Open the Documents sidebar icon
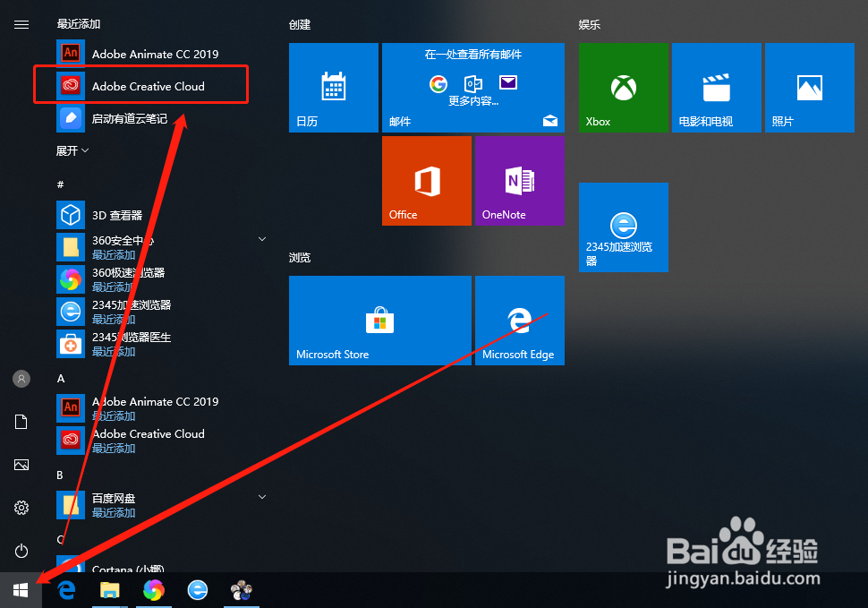 point(21,422)
